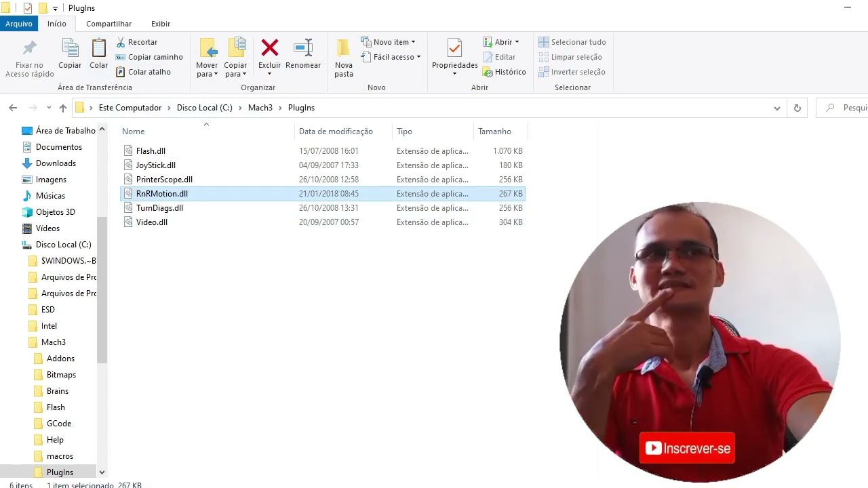This screenshot has width=868, height=488.
Task: Open Documentos in the sidebar
Action: click(x=52, y=147)
